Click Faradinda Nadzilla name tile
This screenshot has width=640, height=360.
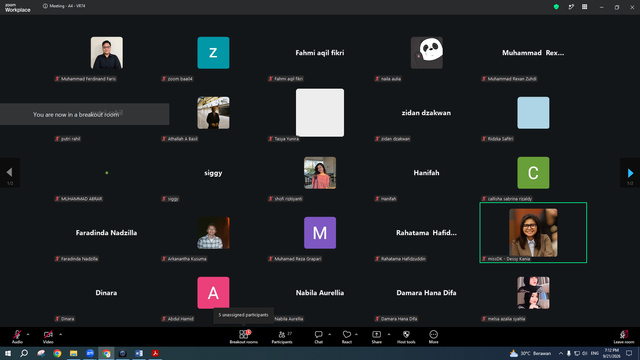[x=107, y=233]
